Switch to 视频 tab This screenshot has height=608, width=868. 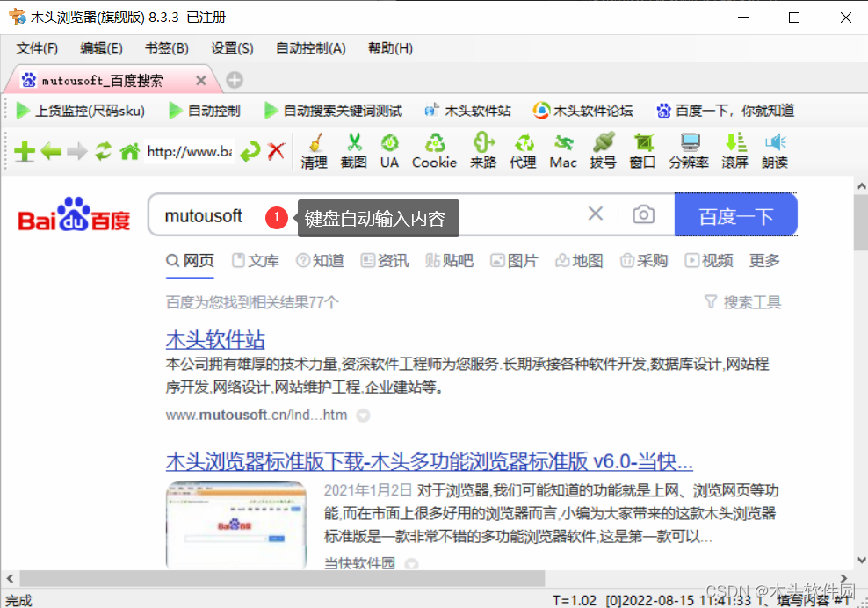[x=709, y=261]
